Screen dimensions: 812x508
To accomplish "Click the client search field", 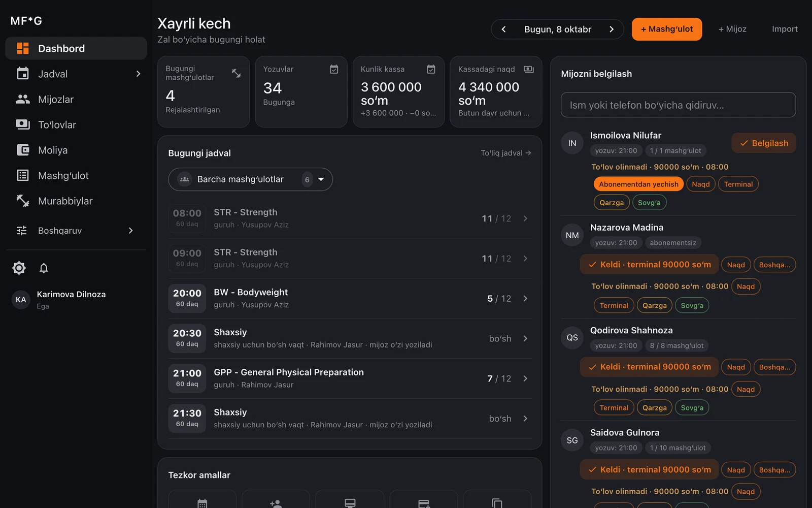I will [x=678, y=105].
